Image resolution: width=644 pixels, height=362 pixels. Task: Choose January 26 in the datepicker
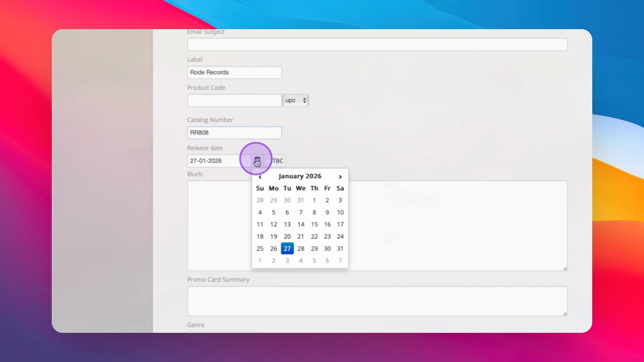tap(274, 248)
